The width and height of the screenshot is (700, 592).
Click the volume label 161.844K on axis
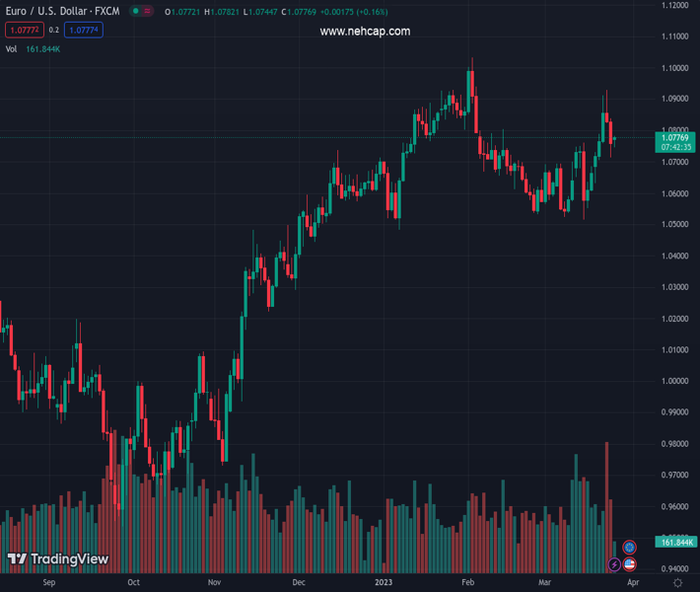click(676, 542)
